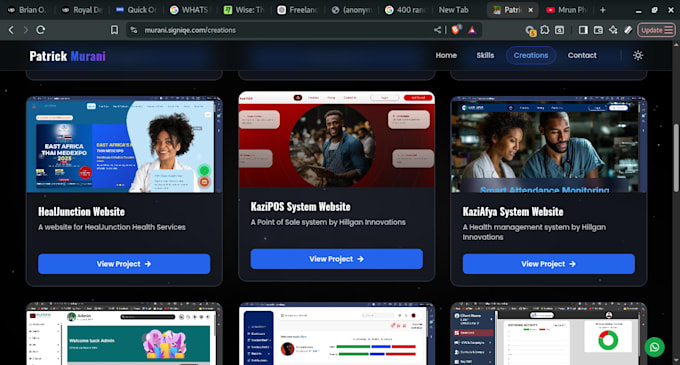The width and height of the screenshot is (680, 365).
Task: Click 'A Point of Sale system by Hillgan Innovations'
Action: (x=328, y=222)
